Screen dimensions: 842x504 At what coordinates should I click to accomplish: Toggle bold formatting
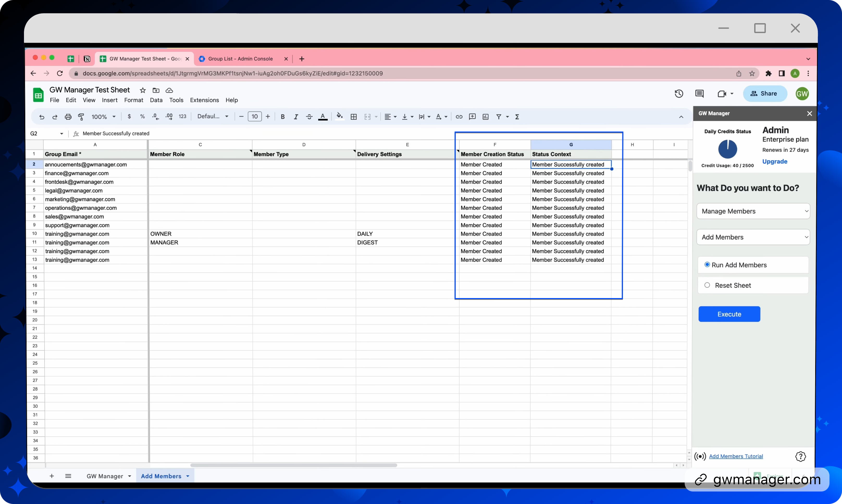tap(282, 117)
